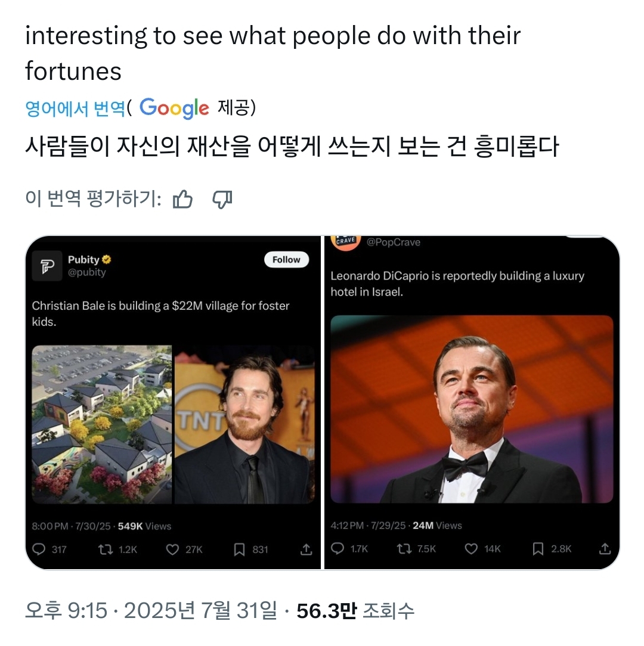Click the Follow button on Pubity's tweet
Viewport: 644px width, 646px height.
click(286, 259)
